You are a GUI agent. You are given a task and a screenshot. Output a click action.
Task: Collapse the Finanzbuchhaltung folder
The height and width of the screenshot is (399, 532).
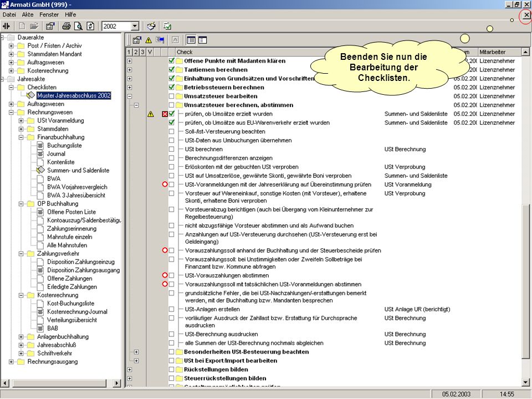pos(21,137)
